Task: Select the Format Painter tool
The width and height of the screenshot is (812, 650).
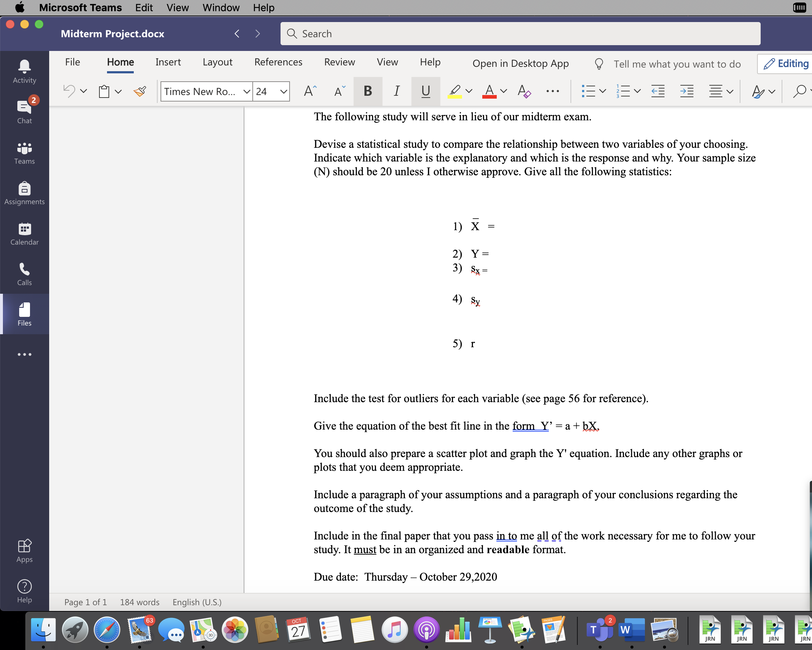Action: 140,91
